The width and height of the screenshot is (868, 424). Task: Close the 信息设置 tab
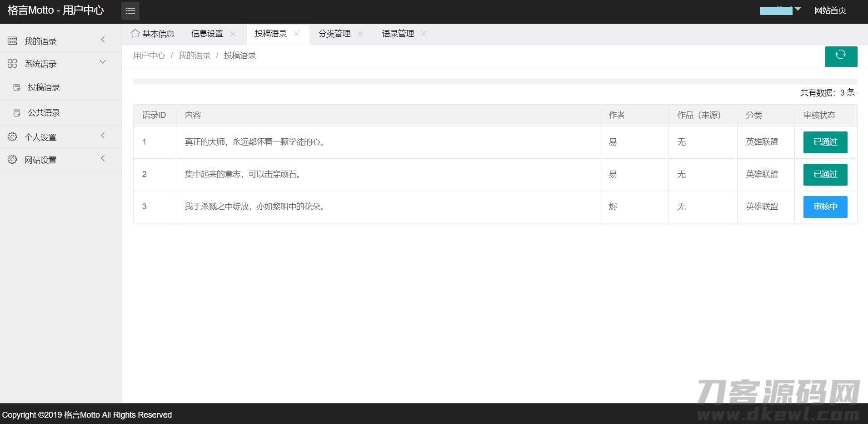point(233,34)
